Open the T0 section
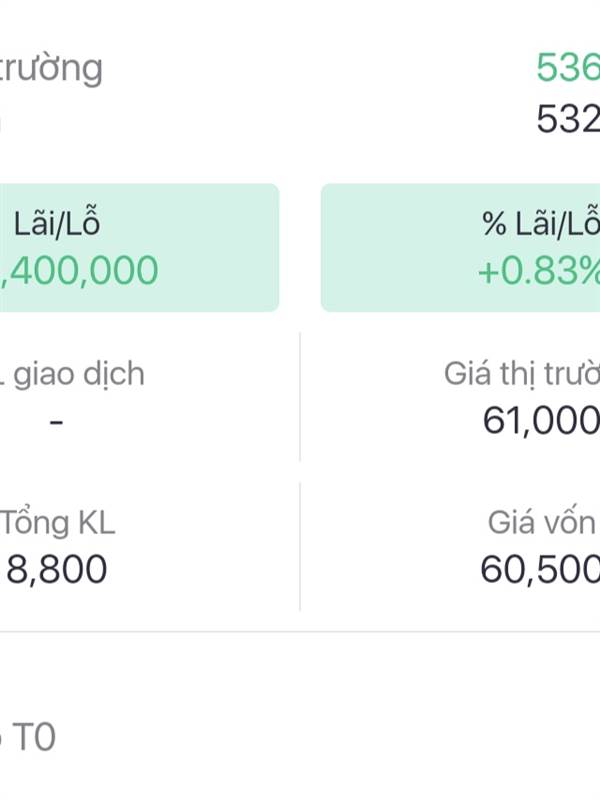The height and width of the screenshot is (800, 600). point(29,737)
